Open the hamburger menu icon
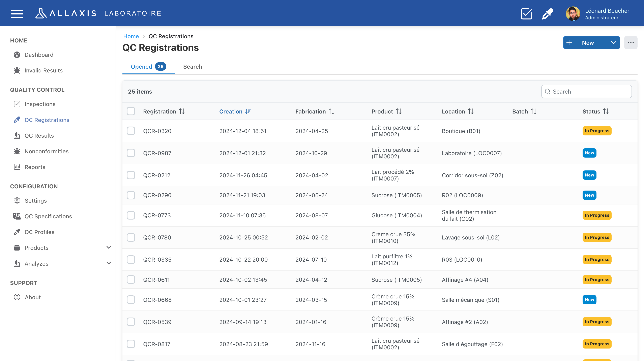Viewport: 644px width, 361px height. 17,13
